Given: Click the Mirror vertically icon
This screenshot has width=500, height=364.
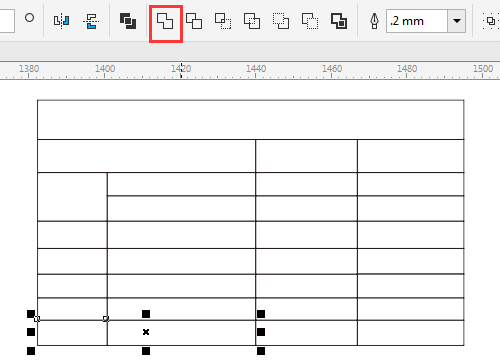Looking at the screenshot, I should [x=91, y=21].
